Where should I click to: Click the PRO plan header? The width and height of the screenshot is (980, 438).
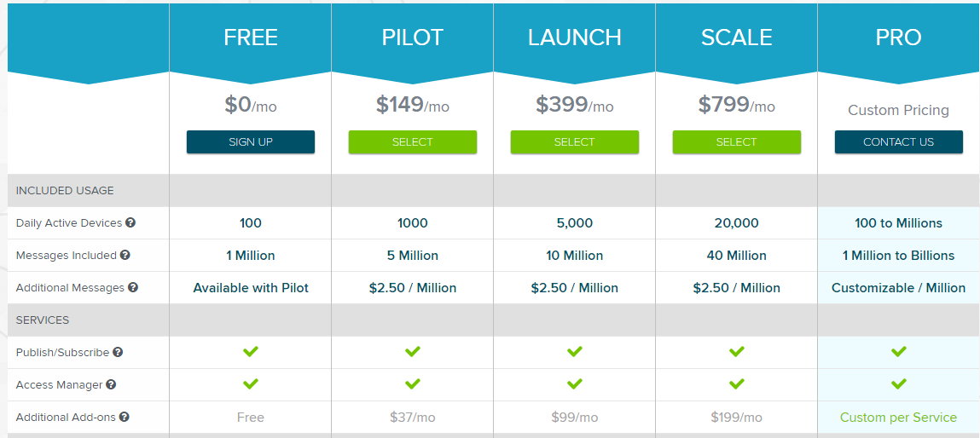coord(899,38)
